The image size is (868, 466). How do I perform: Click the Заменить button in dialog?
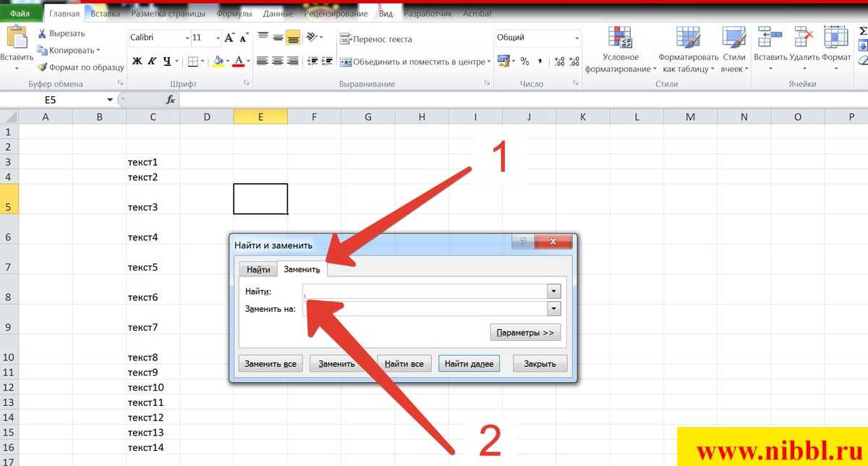(336, 363)
